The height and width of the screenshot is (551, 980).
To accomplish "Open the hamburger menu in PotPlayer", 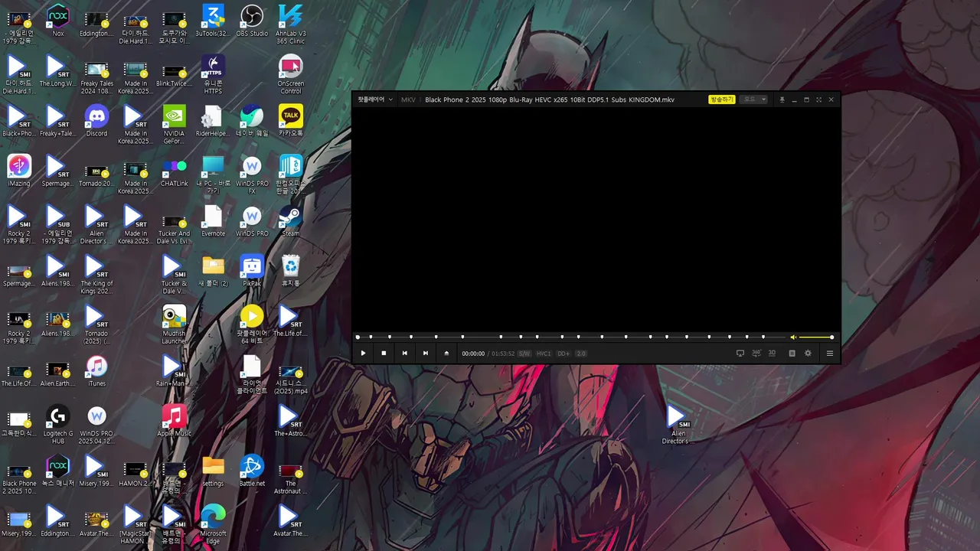I will pyautogui.click(x=829, y=354).
